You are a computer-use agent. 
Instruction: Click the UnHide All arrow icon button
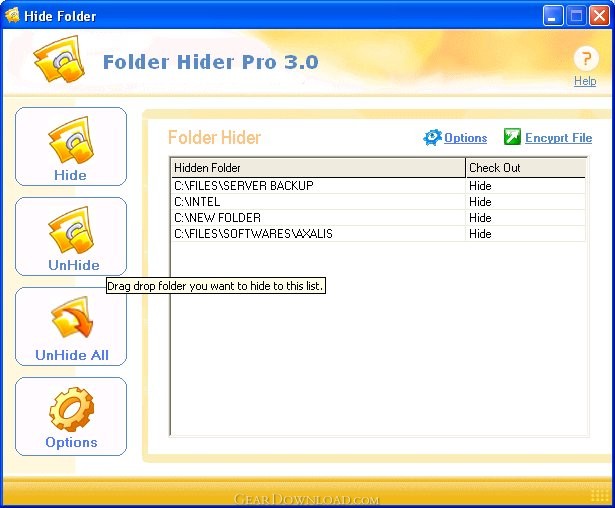71,327
